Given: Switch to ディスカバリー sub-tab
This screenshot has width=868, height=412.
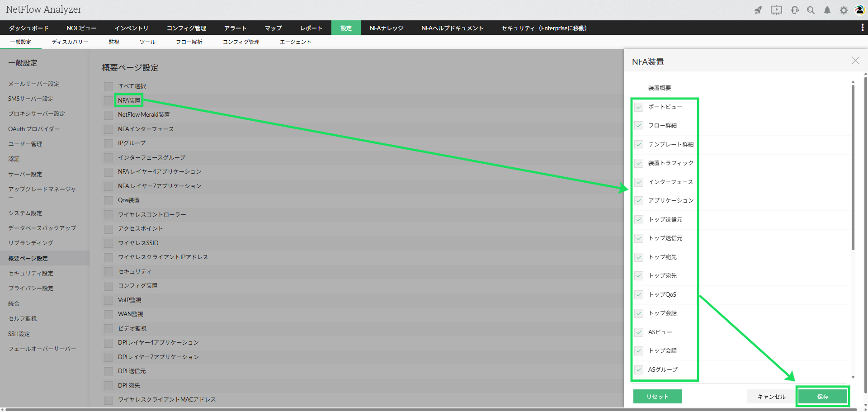Looking at the screenshot, I should pyautogui.click(x=70, y=42).
